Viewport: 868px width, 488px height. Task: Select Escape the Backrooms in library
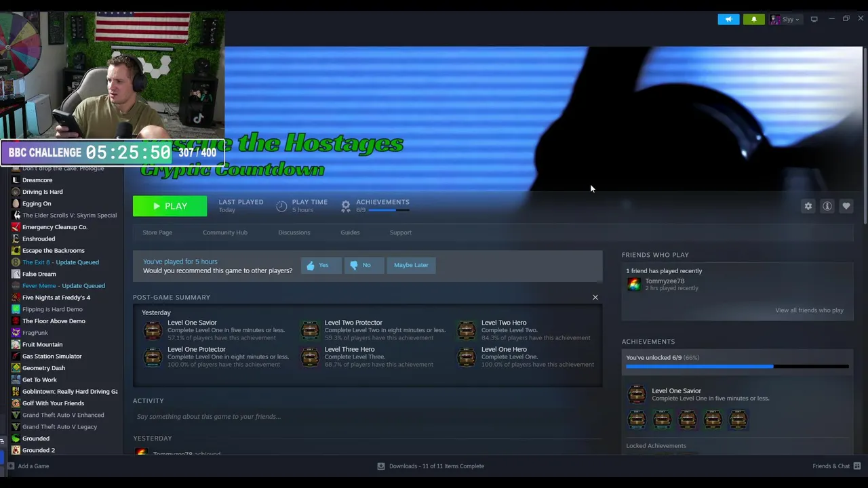tap(53, 251)
